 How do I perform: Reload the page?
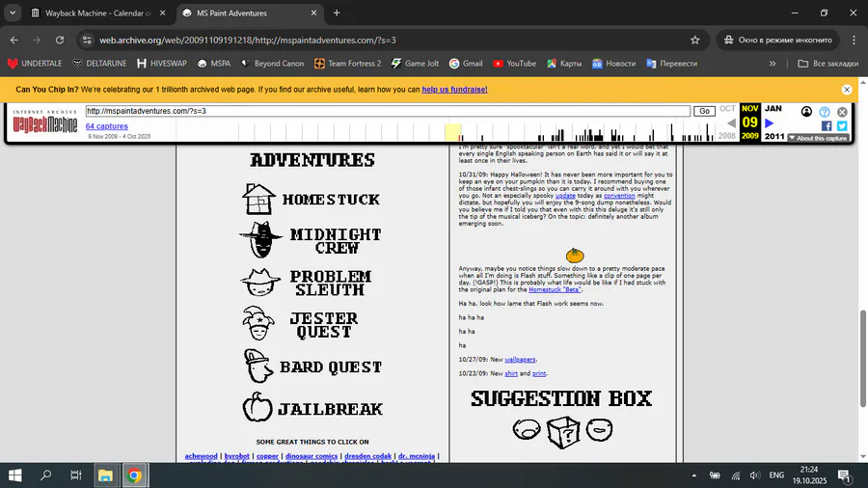(60, 40)
